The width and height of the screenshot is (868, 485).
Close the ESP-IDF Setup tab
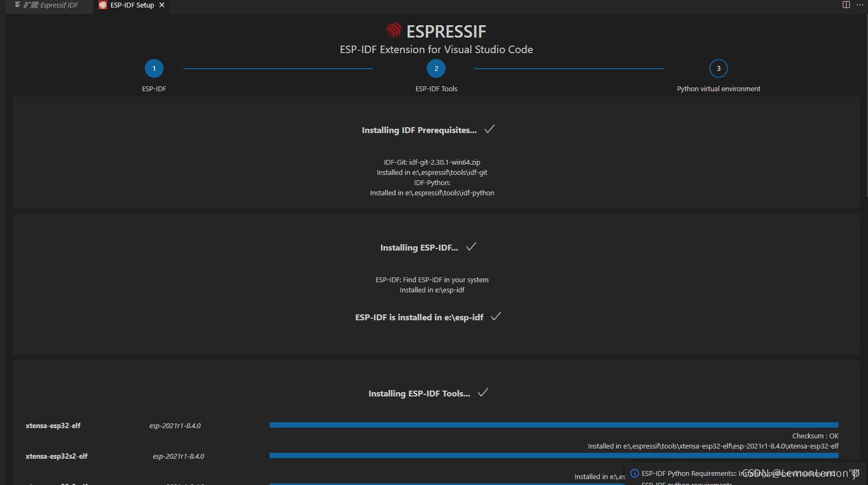click(162, 5)
